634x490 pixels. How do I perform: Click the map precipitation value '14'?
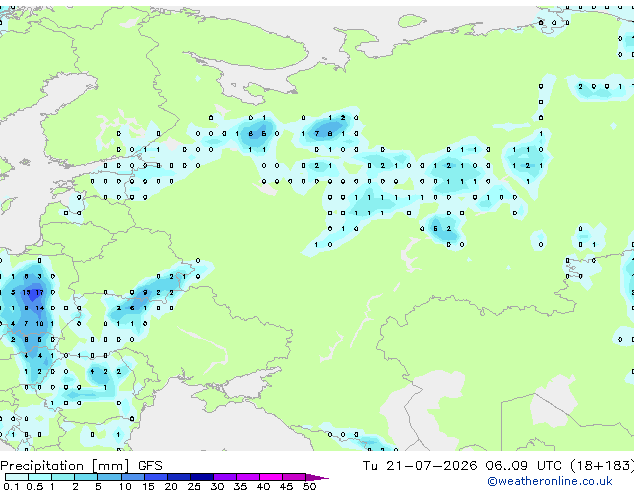(x=40, y=308)
